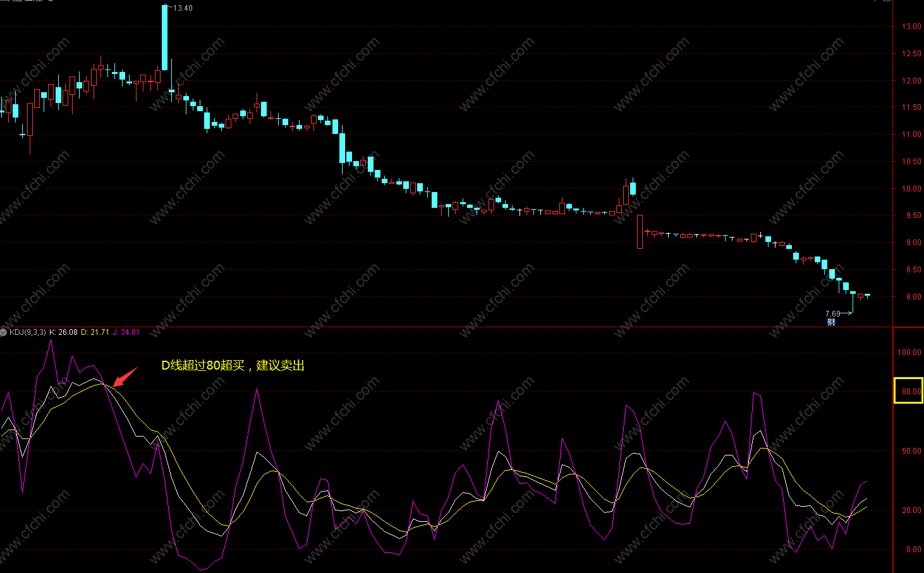Select the magenta J: 34.81 value
The height and width of the screenshot is (573, 924).
tap(126, 332)
